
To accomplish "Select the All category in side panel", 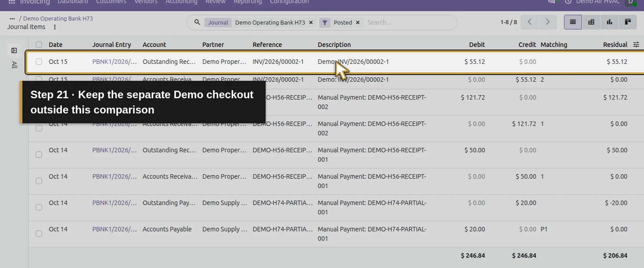I will coord(14,65).
